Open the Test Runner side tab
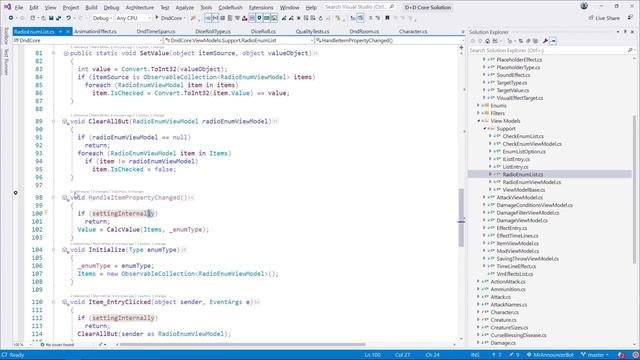 point(6,62)
